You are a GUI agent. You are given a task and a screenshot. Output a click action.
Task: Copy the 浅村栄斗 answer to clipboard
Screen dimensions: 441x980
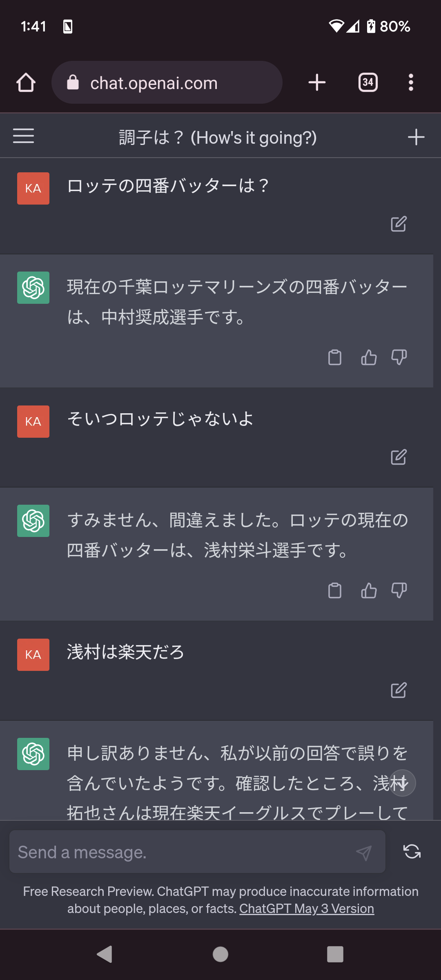(335, 590)
